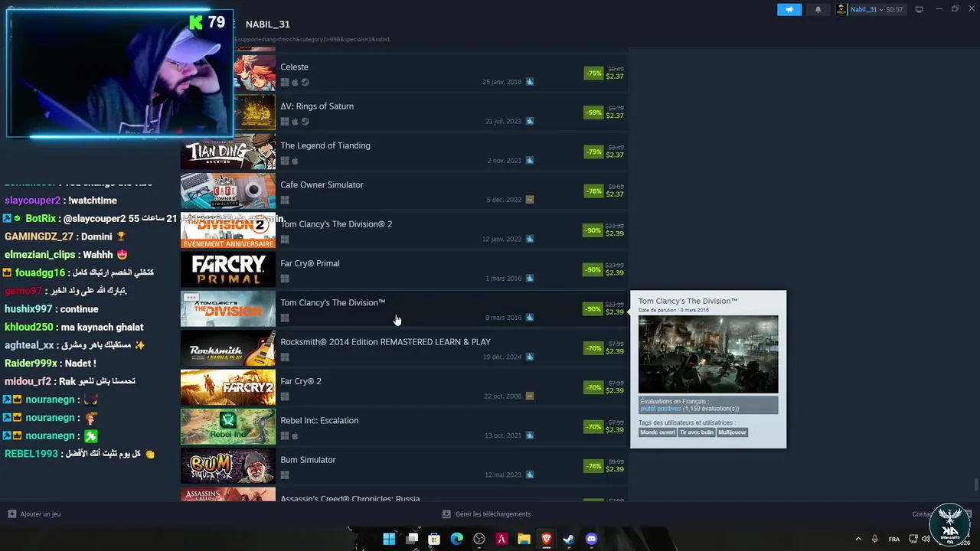980x551 pixels.
Task: Click review icon next to 19 déc. 2024
Action: point(529,357)
